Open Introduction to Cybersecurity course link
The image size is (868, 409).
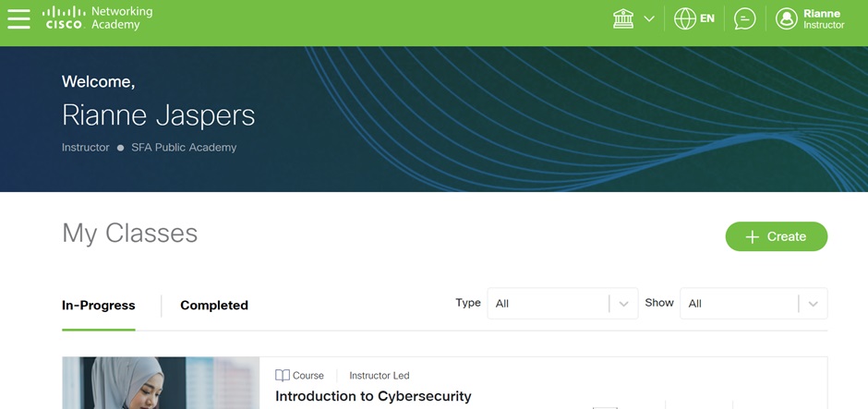point(373,396)
